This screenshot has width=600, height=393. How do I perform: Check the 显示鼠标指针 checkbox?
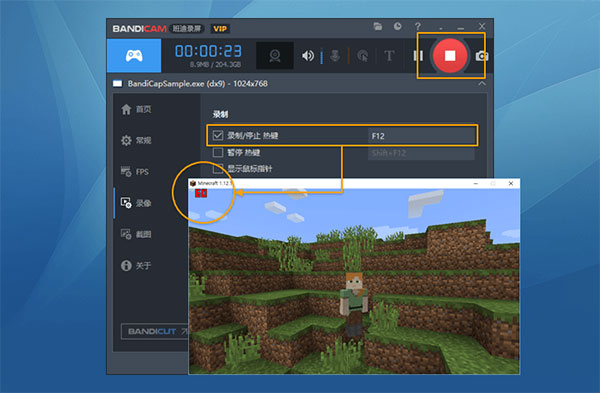tap(218, 168)
